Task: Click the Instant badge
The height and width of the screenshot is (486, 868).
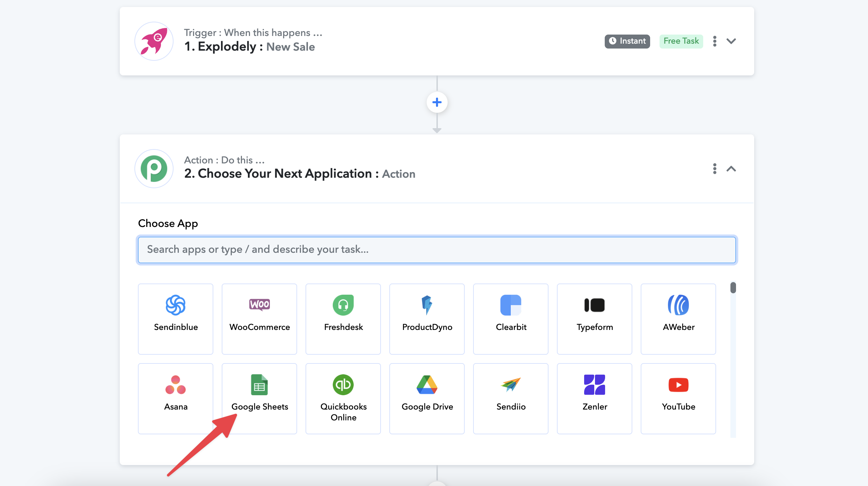Action: coord(627,41)
